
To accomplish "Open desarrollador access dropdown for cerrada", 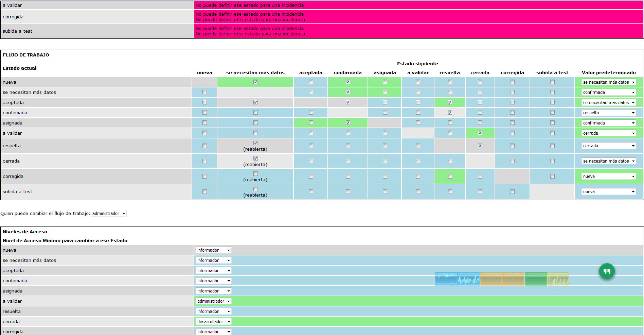I will click(x=213, y=322).
